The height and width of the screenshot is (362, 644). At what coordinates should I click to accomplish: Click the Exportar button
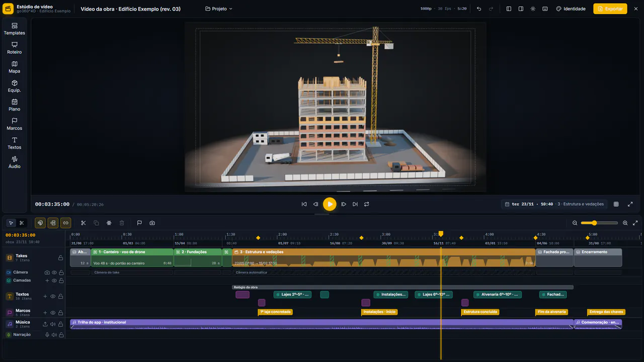pos(610,9)
